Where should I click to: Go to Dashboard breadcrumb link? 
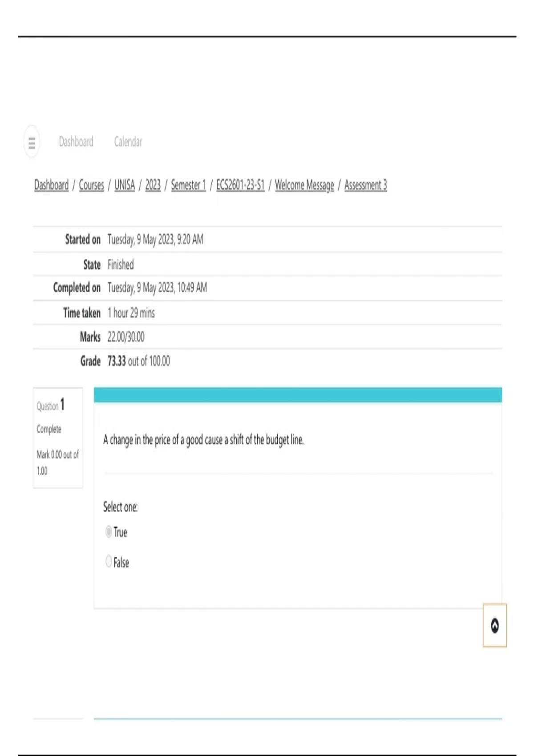[52, 185]
